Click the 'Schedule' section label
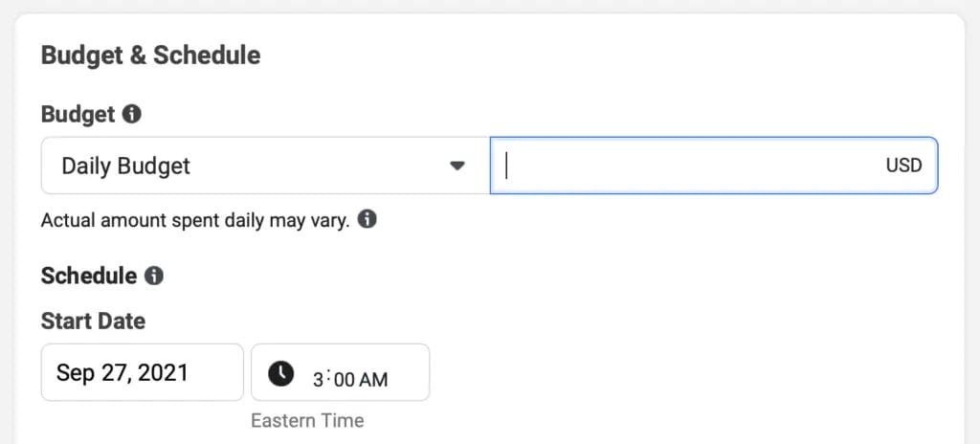980x444 pixels. (x=89, y=277)
